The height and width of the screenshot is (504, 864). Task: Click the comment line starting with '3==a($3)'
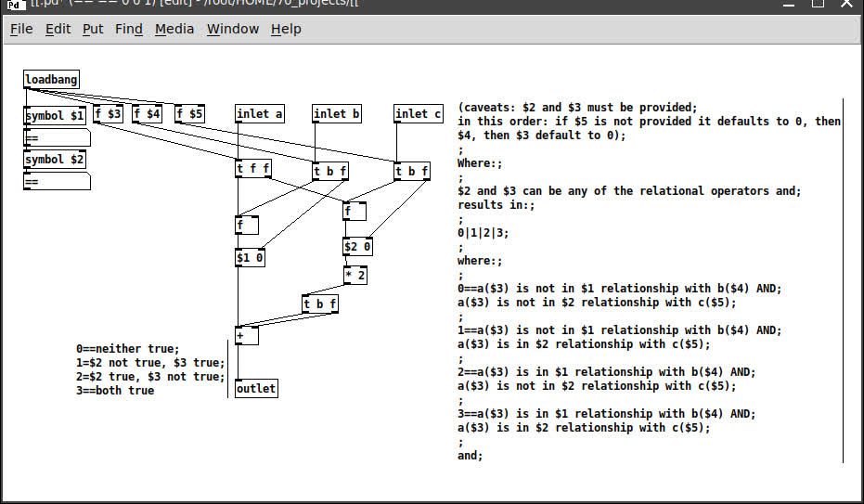click(607, 414)
